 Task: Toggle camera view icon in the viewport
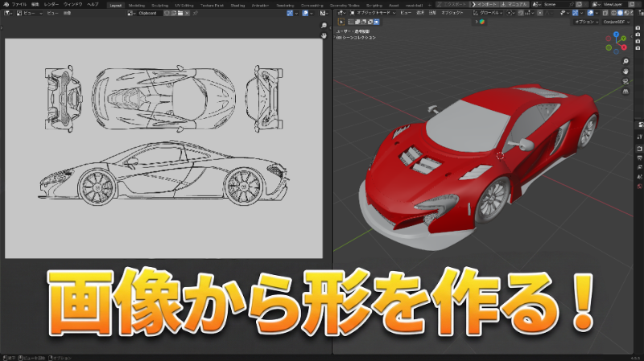[625, 82]
